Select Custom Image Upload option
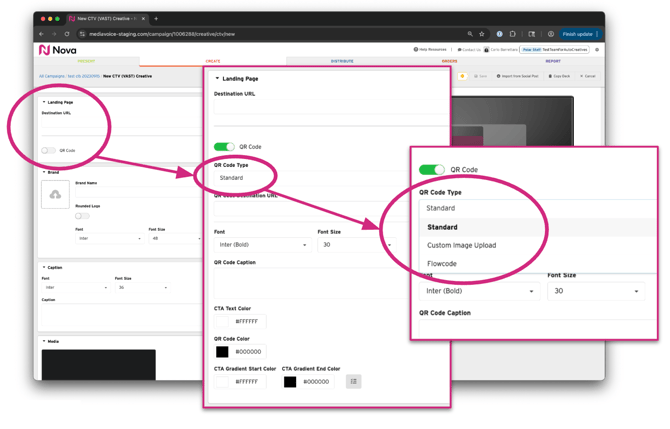 point(461,245)
